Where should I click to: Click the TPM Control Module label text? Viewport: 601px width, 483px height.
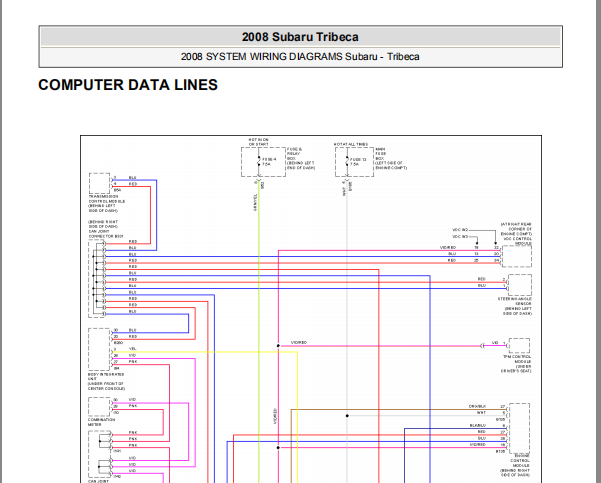click(x=517, y=364)
